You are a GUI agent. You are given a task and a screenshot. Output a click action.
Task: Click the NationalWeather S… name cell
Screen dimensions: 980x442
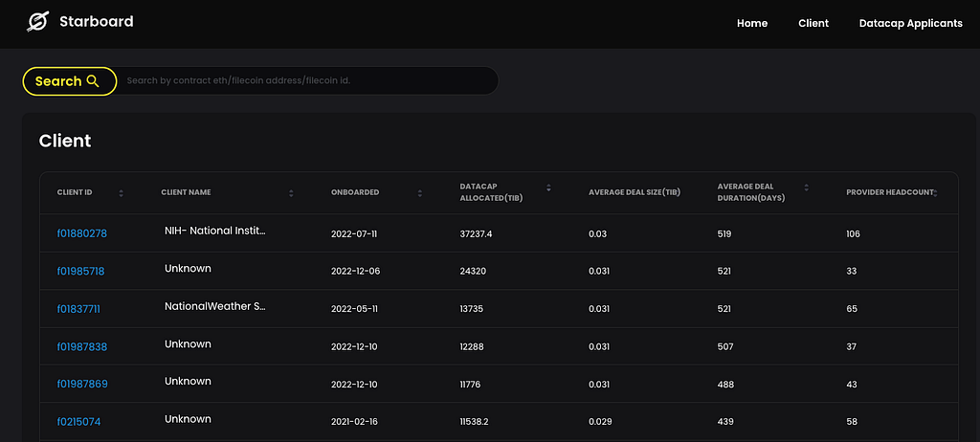point(215,306)
